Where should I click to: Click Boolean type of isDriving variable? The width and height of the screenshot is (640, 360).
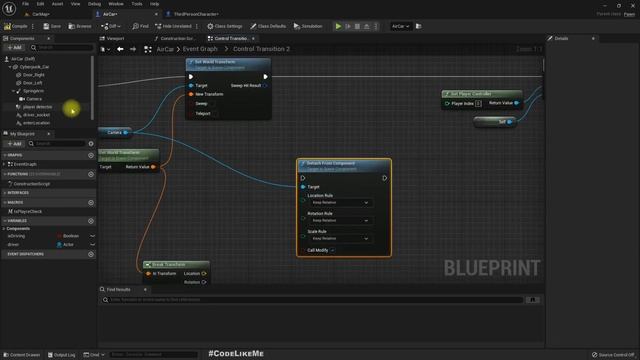click(x=68, y=236)
